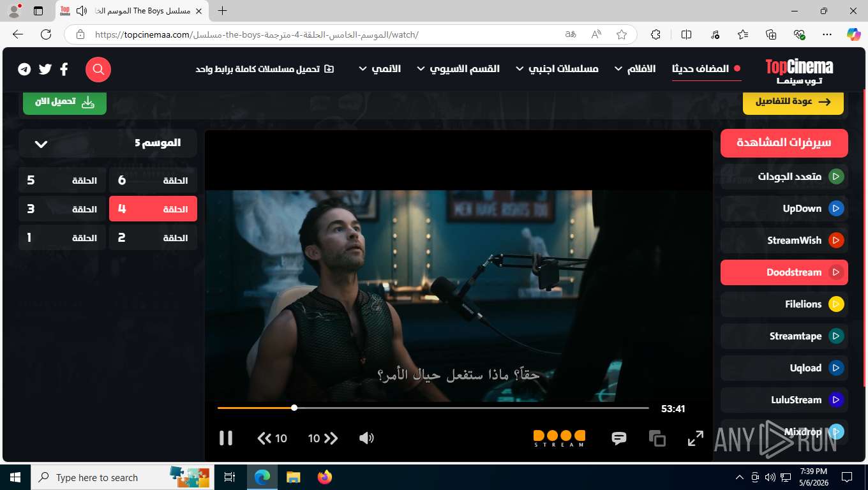Expand the الموسم 5 season dropdown

coord(108,144)
